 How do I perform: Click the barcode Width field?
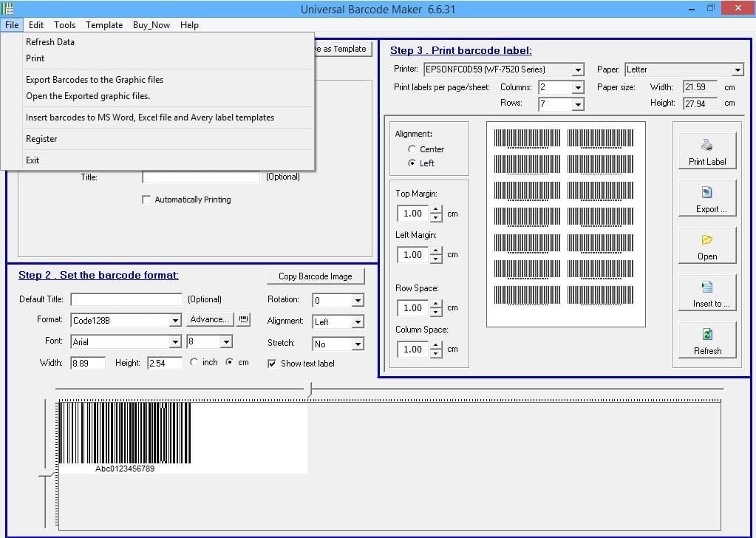(x=88, y=363)
